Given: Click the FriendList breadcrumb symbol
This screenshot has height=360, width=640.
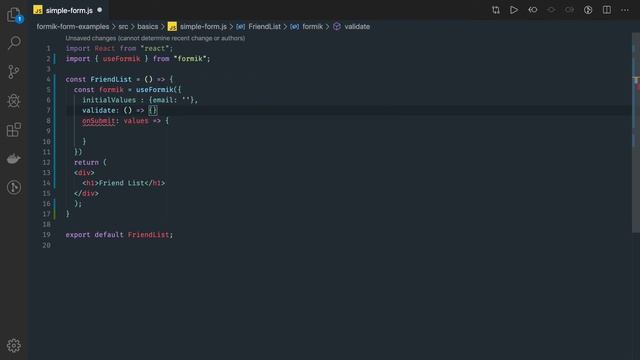Looking at the screenshot, I should point(259,27).
